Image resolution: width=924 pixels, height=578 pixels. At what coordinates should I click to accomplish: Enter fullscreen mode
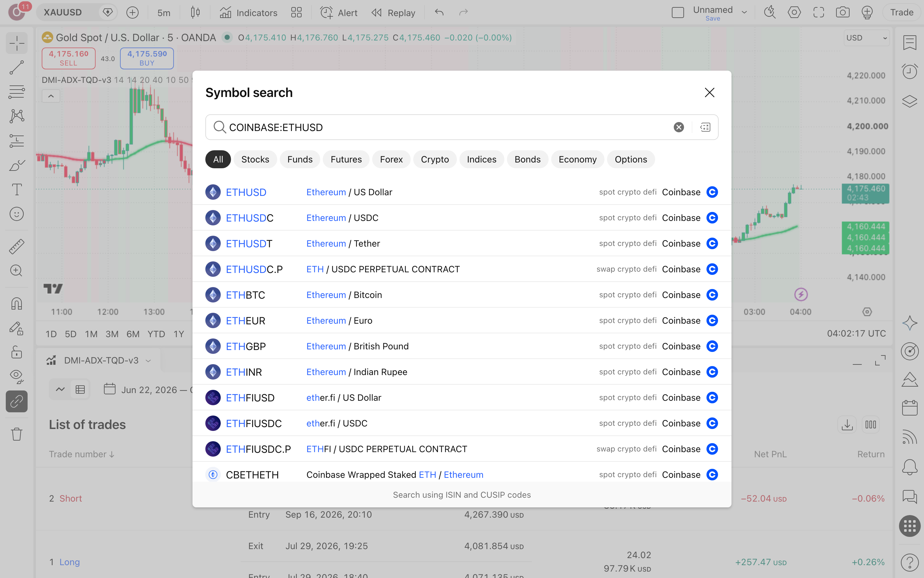[x=819, y=13]
